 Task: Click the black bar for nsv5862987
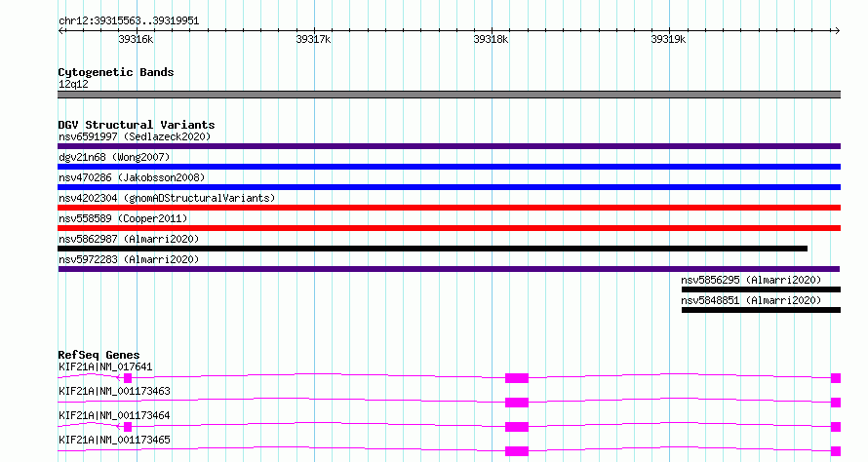point(432,249)
